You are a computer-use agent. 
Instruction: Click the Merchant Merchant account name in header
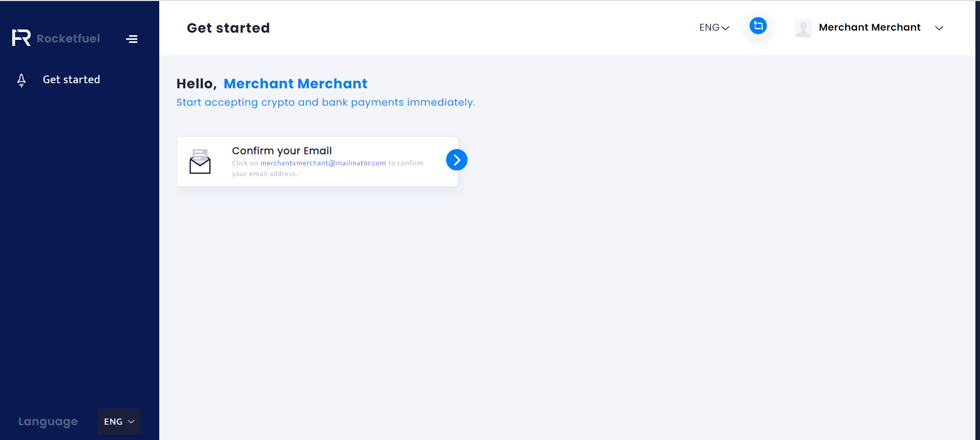(x=869, y=28)
